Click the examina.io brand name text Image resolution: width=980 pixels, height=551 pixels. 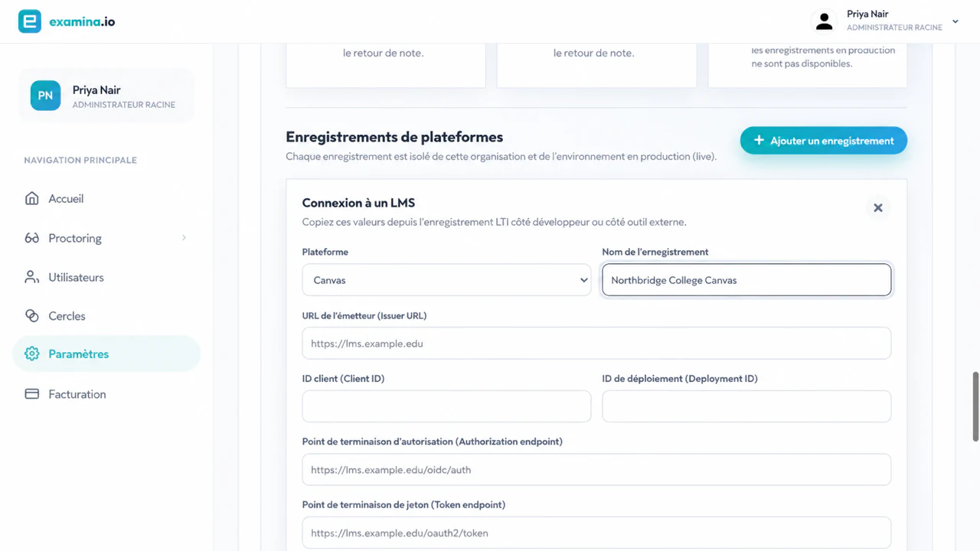pyautogui.click(x=82, y=21)
